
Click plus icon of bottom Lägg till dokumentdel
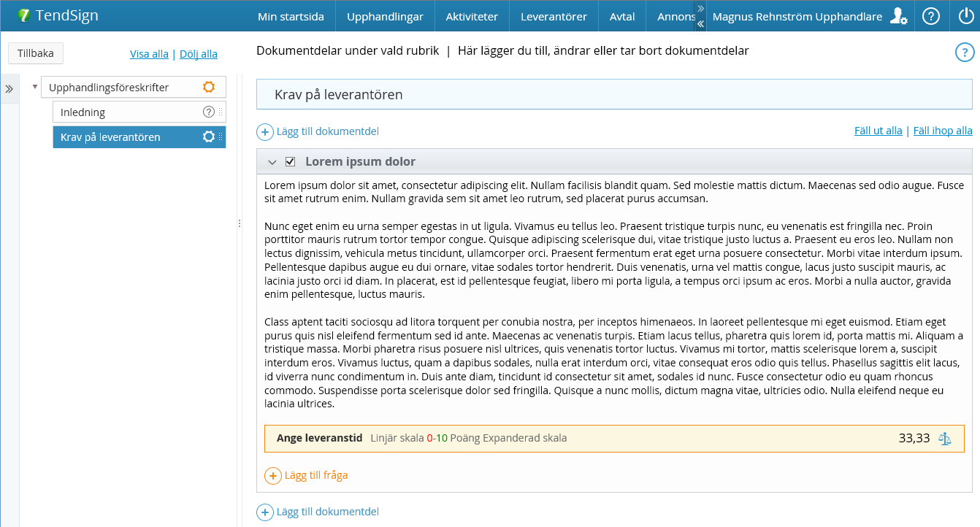265,512
